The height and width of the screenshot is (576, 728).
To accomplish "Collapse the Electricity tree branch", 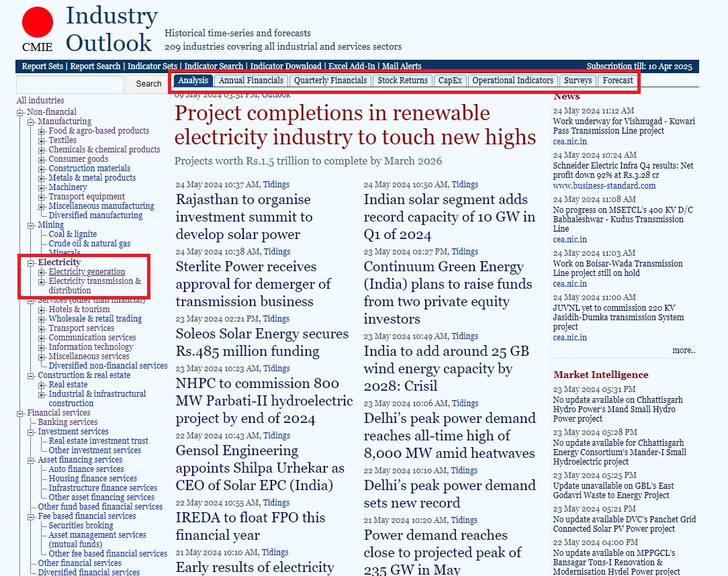I will pyautogui.click(x=31, y=262).
